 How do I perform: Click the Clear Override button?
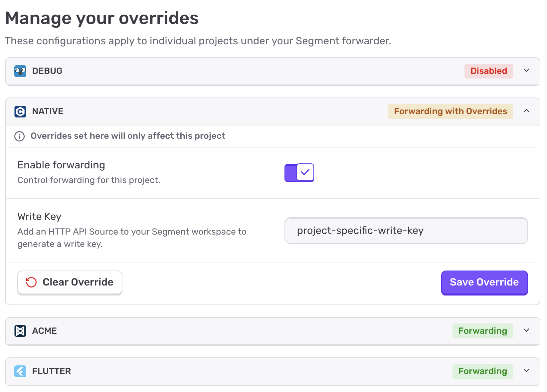pos(70,282)
